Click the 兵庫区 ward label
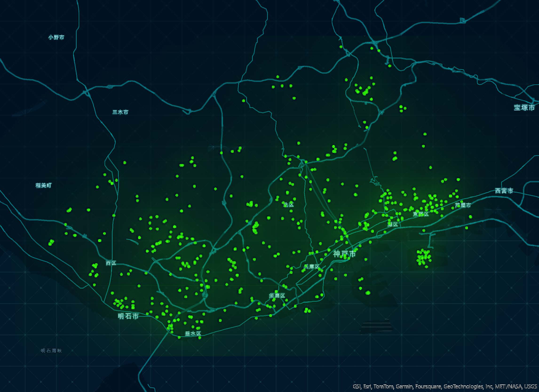The height and width of the screenshot is (392, 539). click(312, 267)
